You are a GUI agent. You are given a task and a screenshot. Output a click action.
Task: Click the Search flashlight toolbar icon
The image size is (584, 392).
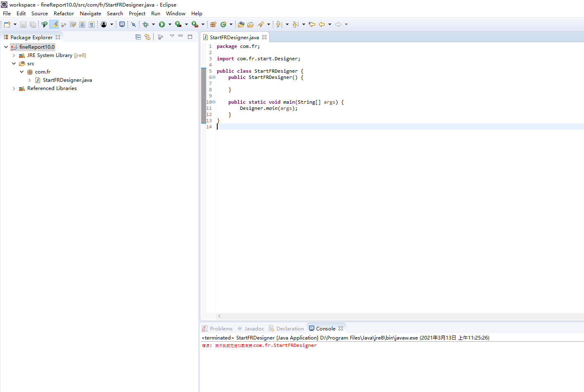coord(261,24)
